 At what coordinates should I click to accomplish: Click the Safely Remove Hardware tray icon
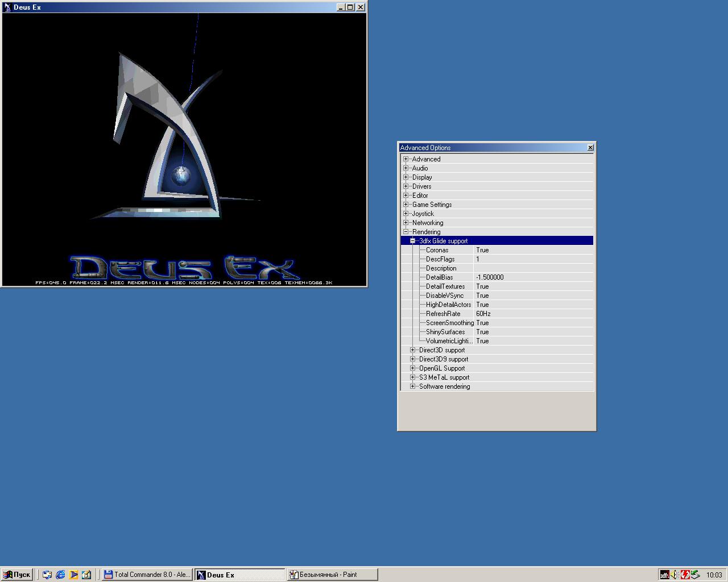click(696, 575)
